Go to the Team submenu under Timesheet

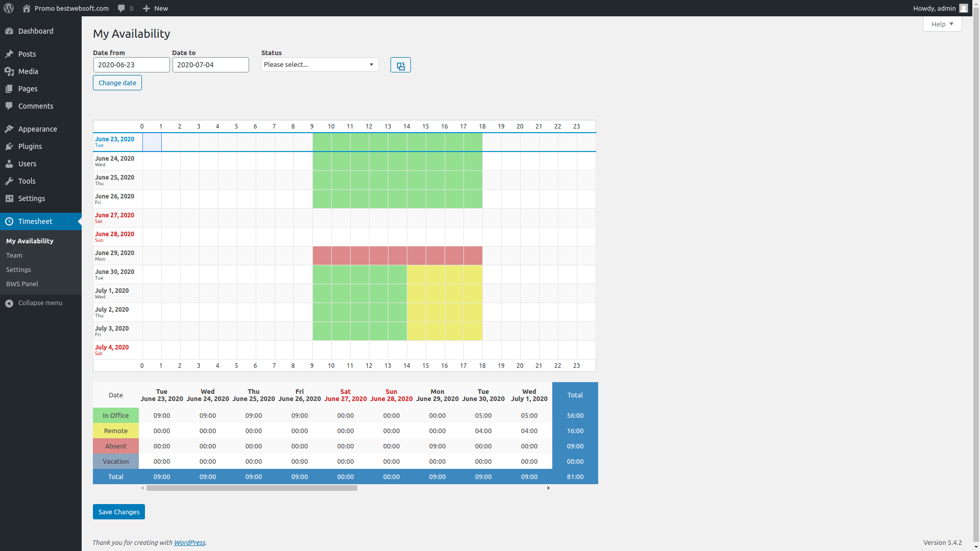click(14, 255)
